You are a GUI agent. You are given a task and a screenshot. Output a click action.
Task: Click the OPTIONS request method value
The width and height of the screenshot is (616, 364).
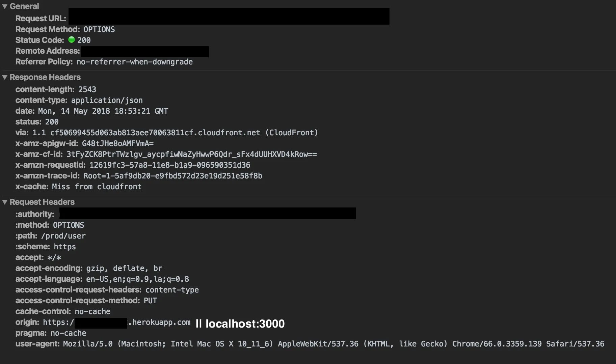(99, 29)
